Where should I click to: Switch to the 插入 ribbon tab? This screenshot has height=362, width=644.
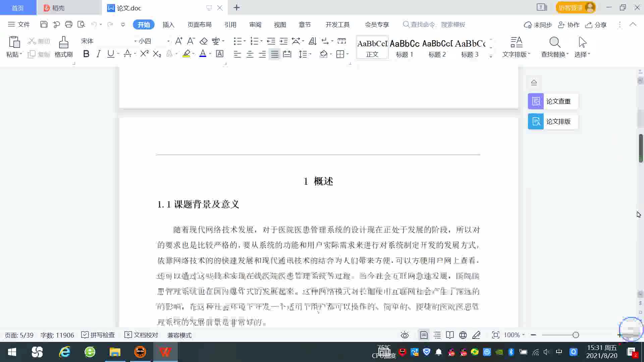click(x=168, y=24)
